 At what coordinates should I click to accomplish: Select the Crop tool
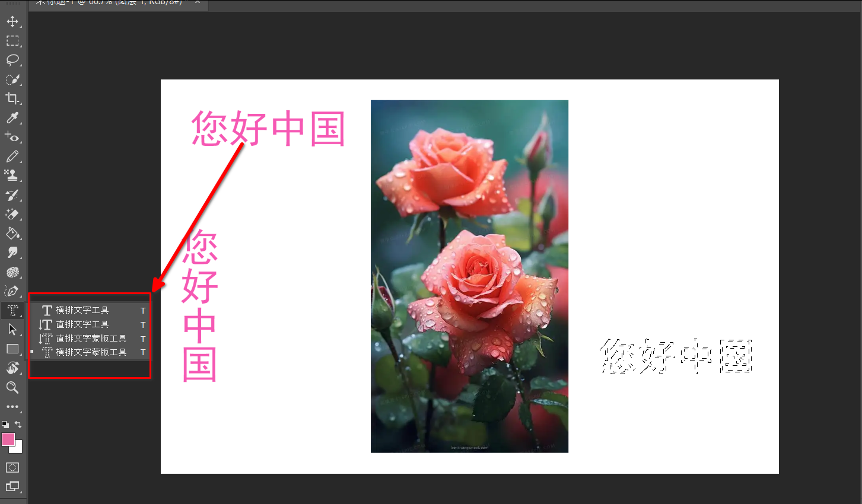12,98
